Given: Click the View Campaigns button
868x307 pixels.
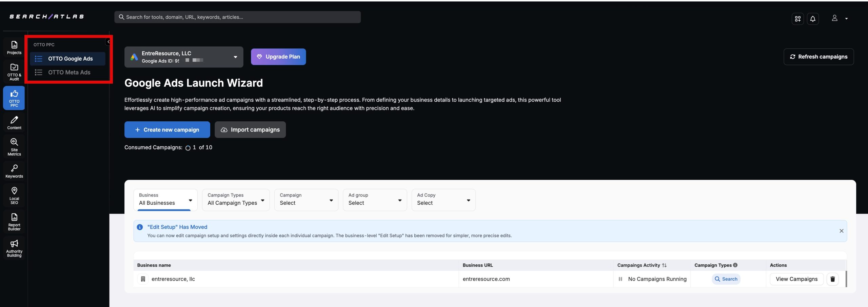Looking at the screenshot, I should [x=796, y=279].
